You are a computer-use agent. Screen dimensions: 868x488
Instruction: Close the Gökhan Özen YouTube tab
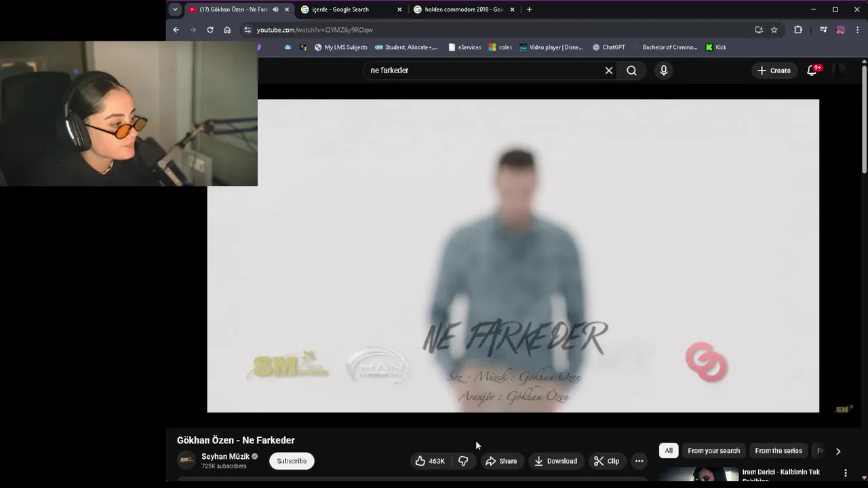tap(287, 9)
